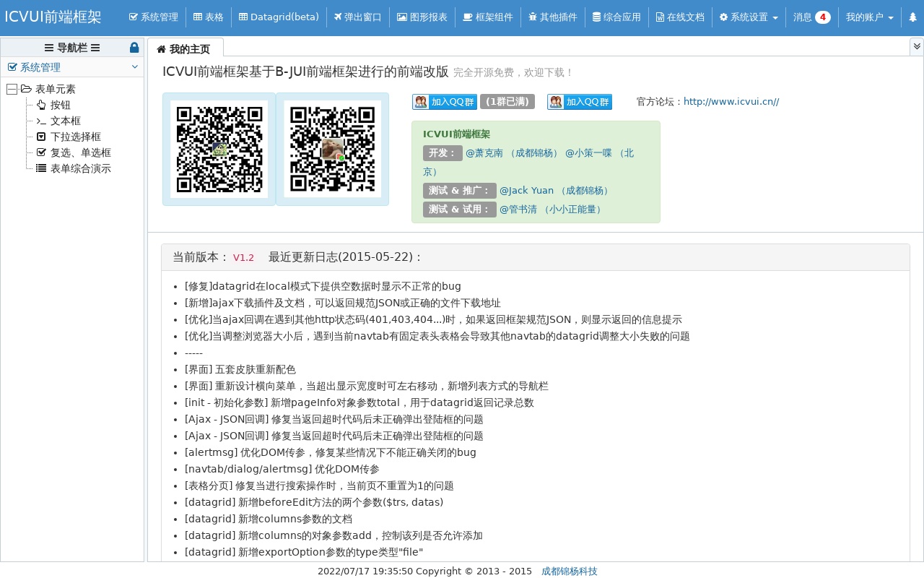Click the hand pointer icon beside 按钮

coord(41,105)
